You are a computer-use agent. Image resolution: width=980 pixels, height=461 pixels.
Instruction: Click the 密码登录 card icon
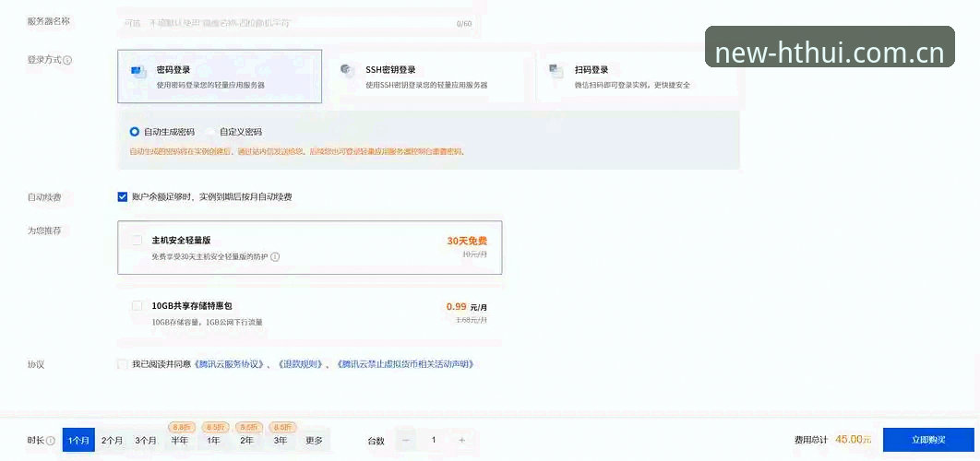pyautogui.click(x=137, y=71)
